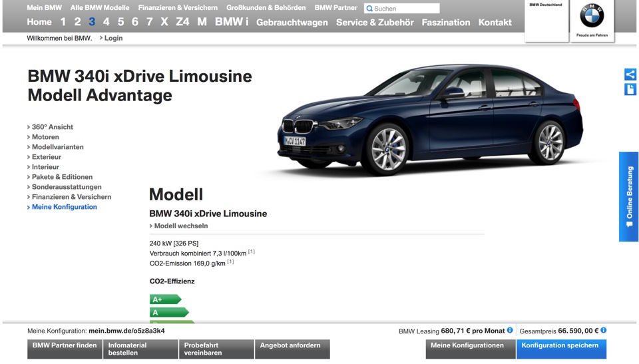This screenshot has width=639, height=364.
Task: Click the share icon on right edge
Action: pyautogui.click(x=630, y=74)
